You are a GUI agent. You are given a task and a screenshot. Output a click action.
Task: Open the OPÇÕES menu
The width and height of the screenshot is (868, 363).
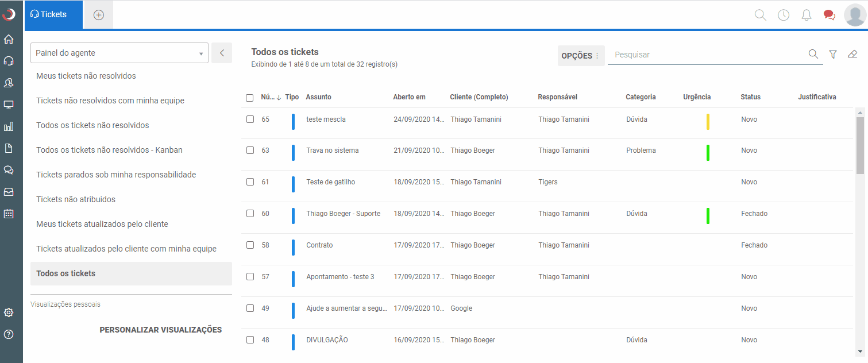581,56
